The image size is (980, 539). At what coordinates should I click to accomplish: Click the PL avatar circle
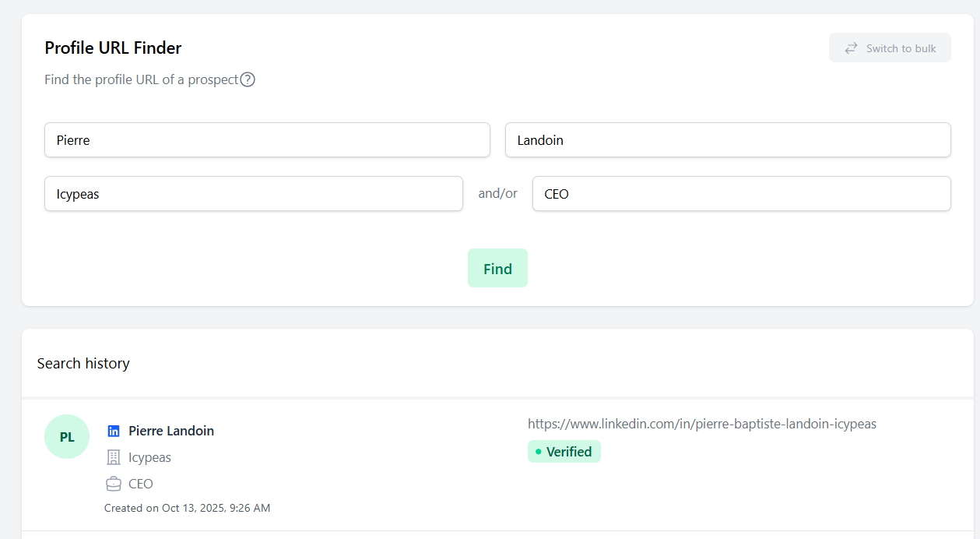point(67,437)
